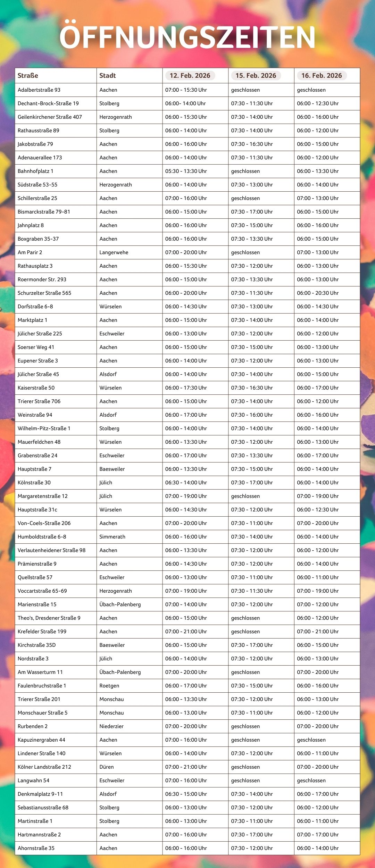
Task: Click the Schurzelter Straße 565 entry
Action: point(44,293)
